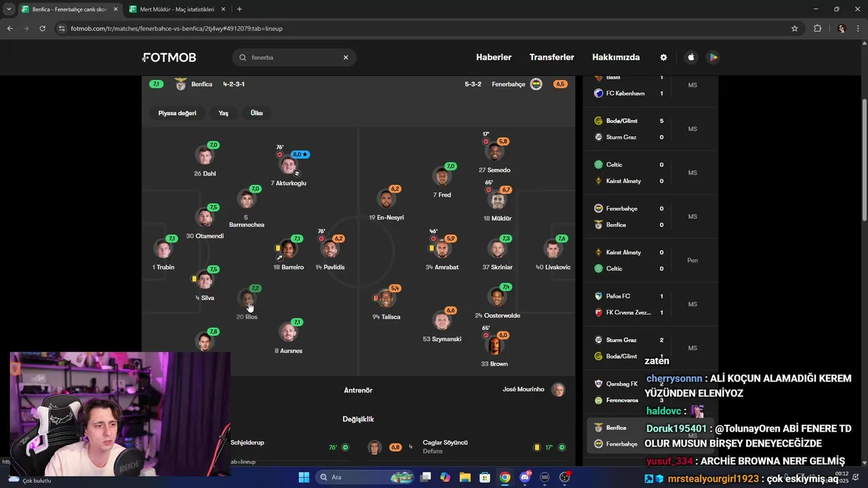Open the Copilot icon in the taskbar

point(445,477)
